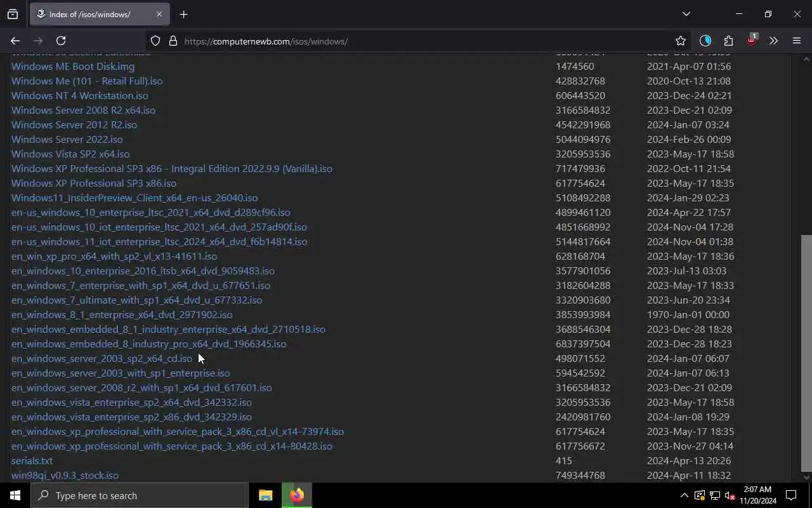Open the serials.txt file
Viewport: 812px width, 508px height.
tap(32, 460)
